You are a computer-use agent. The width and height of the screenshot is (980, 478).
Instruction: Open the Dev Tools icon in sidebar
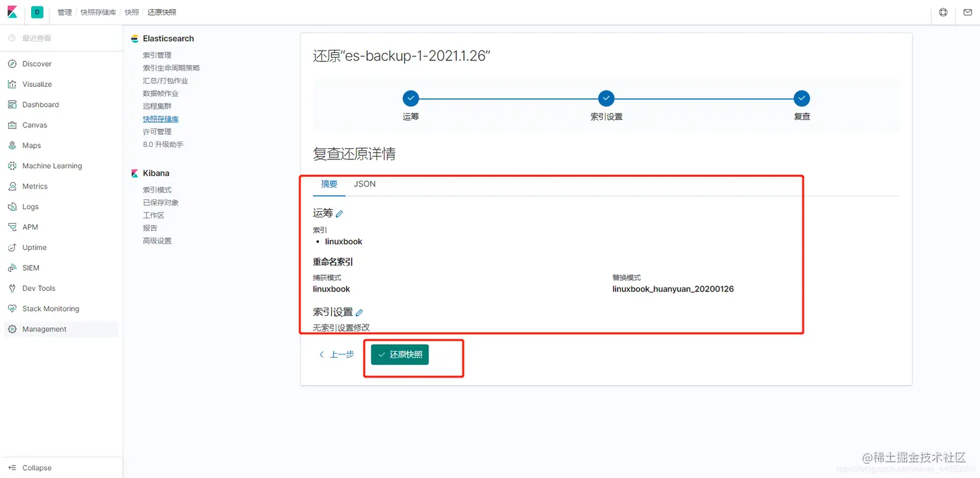tap(12, 288)
